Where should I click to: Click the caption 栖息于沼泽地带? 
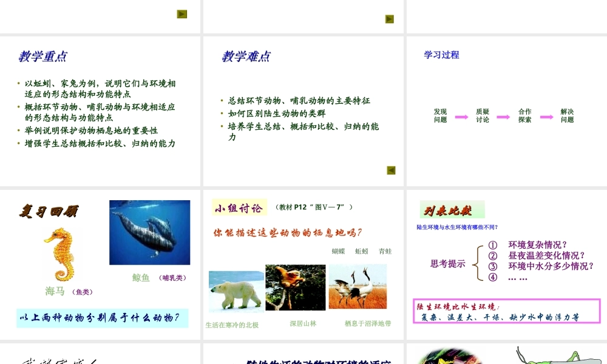tap(368, 323)
